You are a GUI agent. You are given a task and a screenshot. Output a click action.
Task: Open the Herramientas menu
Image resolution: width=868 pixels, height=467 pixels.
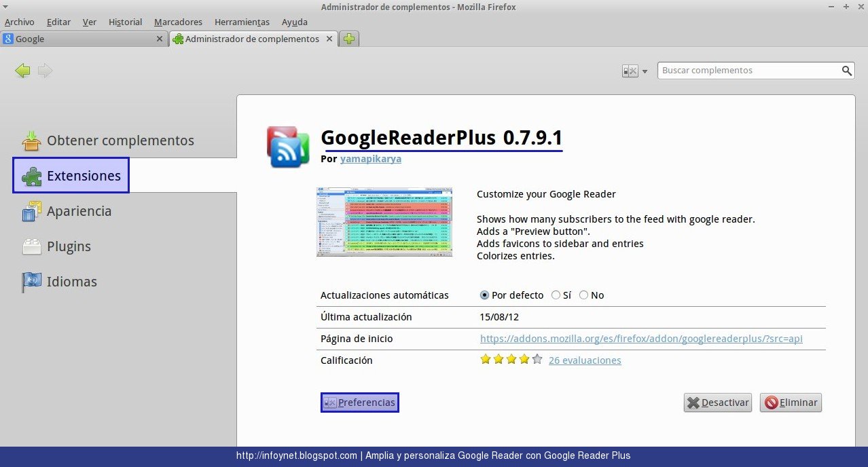(242, 22)
